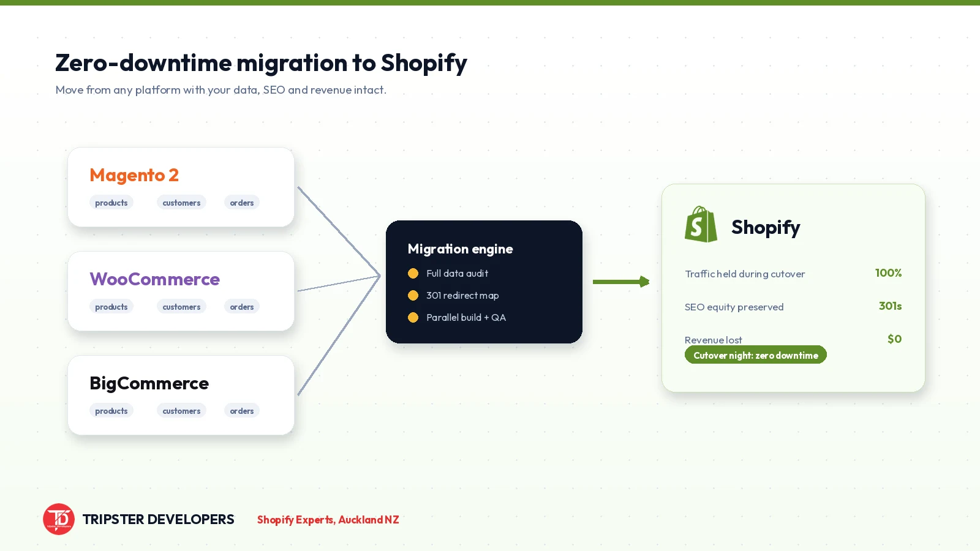Click the slide title 'Zero-downtime migration to Shopify'

[261, 63]
